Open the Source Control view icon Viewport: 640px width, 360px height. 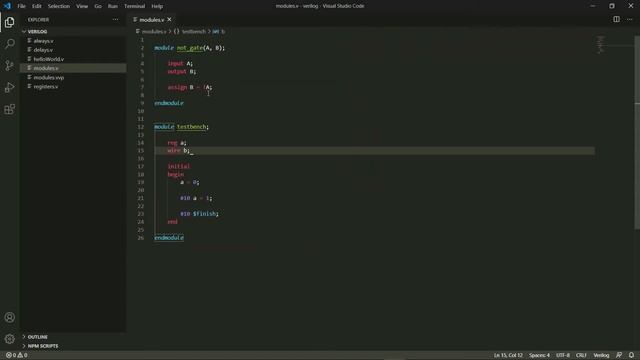tap(9, 65)
